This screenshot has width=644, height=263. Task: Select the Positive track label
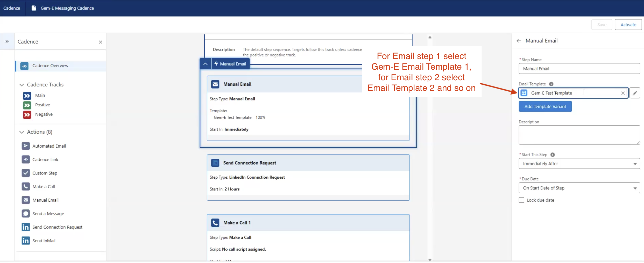click(x=43, y=105)
